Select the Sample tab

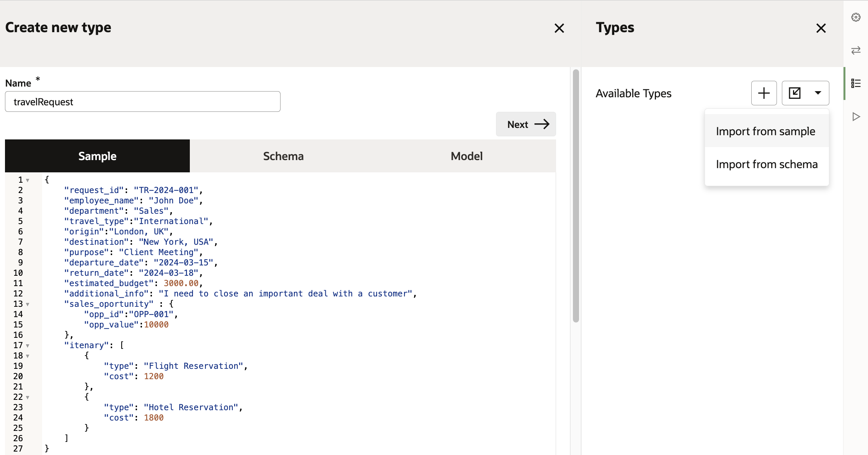pyautogui.click(x=97, y=156)
